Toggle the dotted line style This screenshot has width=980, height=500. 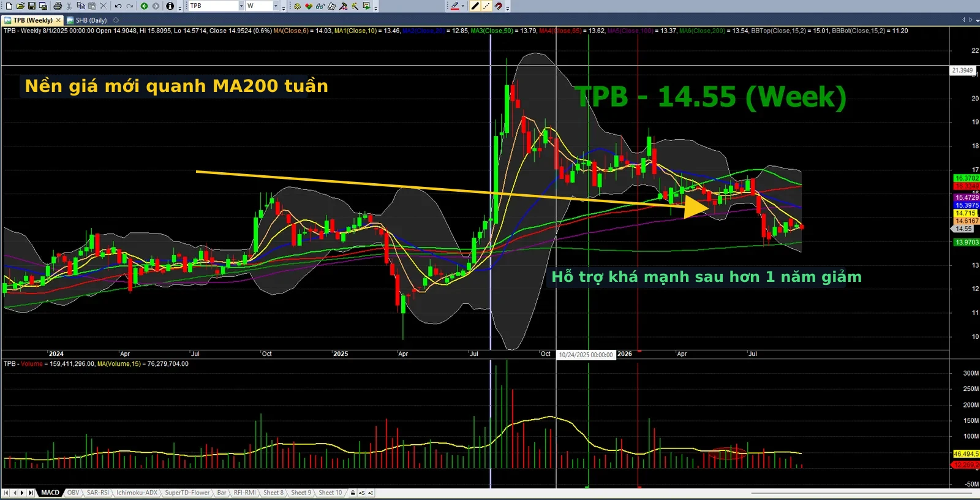486,6
